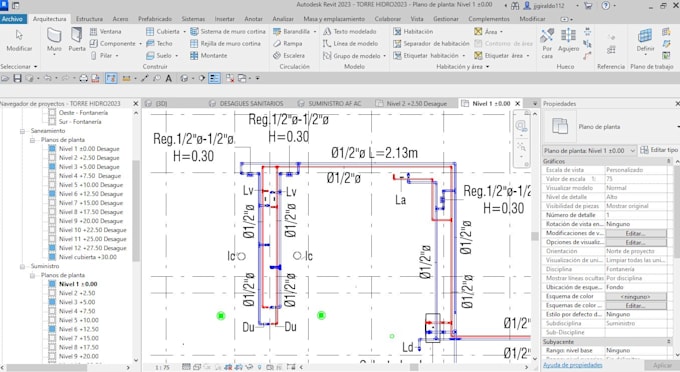Click the Área tool
Image resolution: width=680 pixels, height=372 pixels.
pos(488,31)
